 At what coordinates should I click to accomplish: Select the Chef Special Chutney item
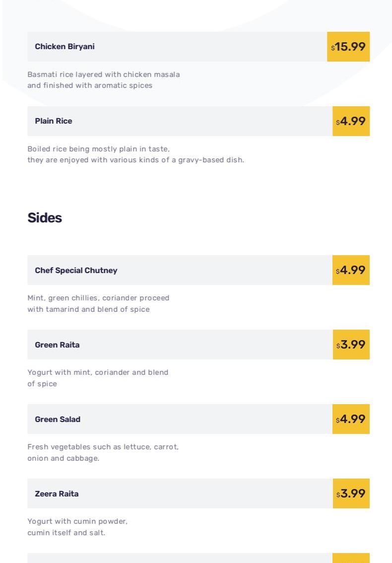[76, 271]
